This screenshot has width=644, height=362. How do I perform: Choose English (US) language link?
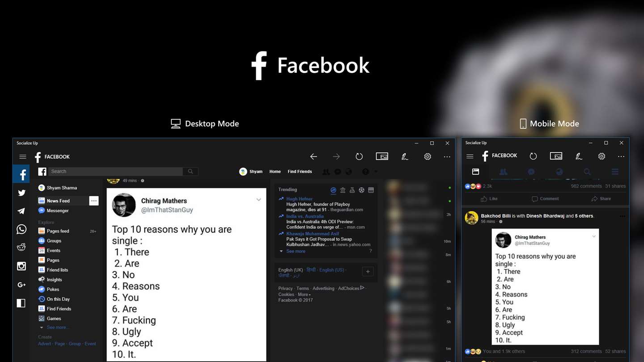[x=331, y=270]
